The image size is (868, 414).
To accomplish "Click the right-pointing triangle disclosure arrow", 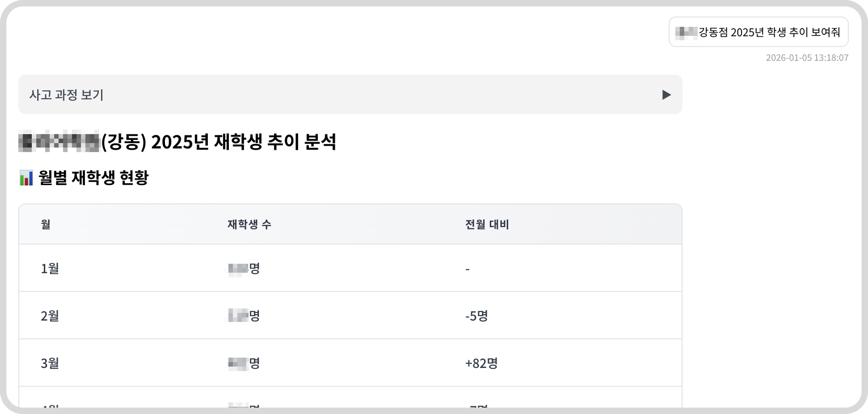I will 667,95.
